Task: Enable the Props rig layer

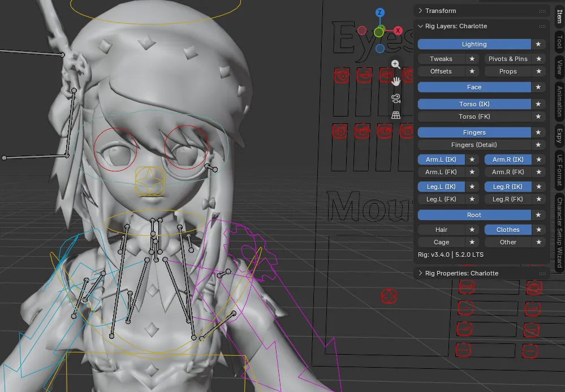Action: pyautogui.click(x=508, y=71)
